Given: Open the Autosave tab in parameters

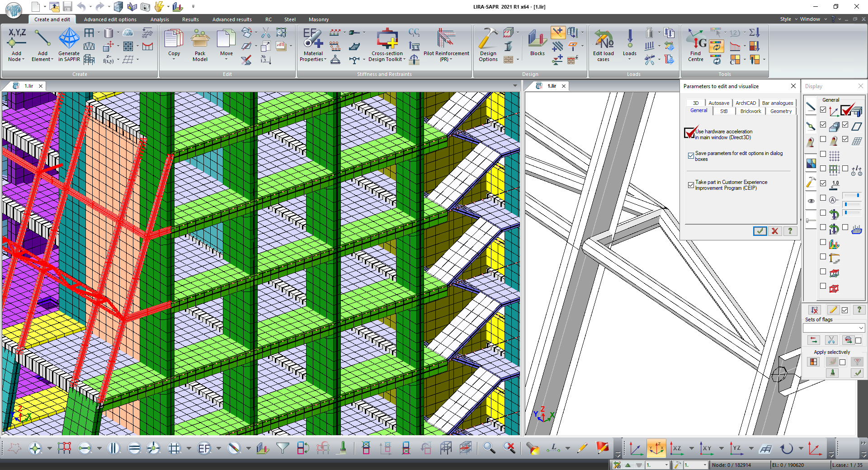Looking at the screenshot, I should pyautogui.click(x=718, y=103).
